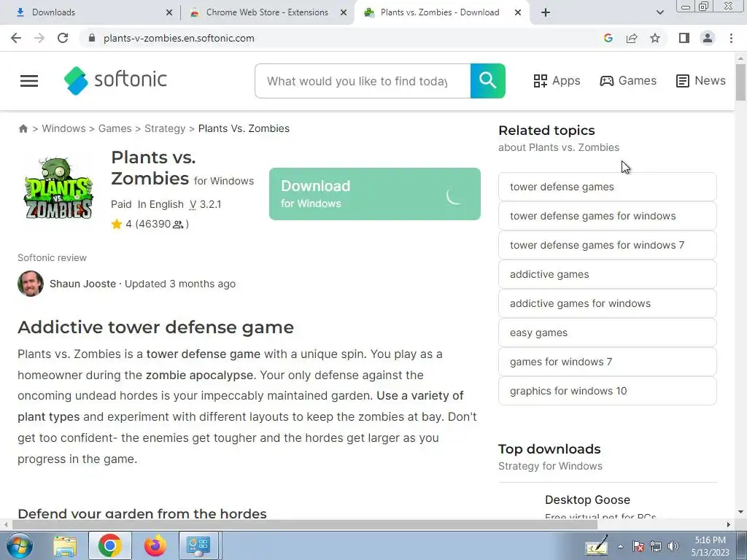Image resolution: width=747 pixels, height=560 pixels.
Task: Reload the current page
Action: coord(63,38)
